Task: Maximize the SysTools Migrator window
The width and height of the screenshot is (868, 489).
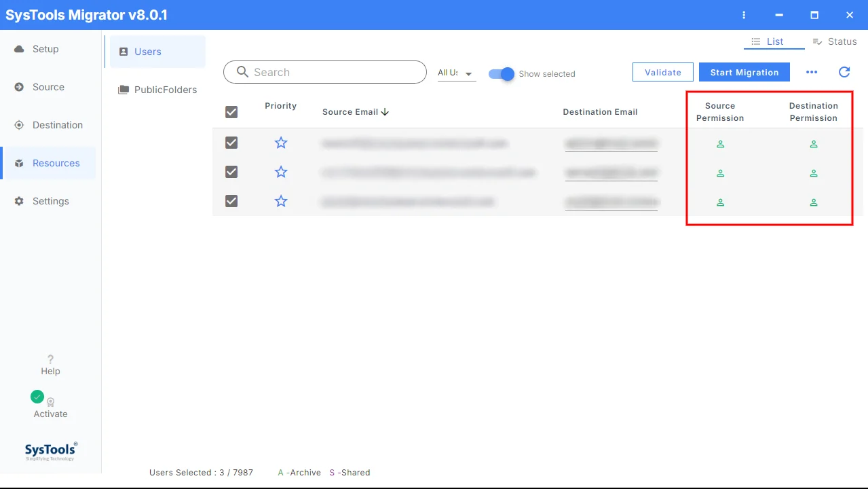Action: point(814,15)
